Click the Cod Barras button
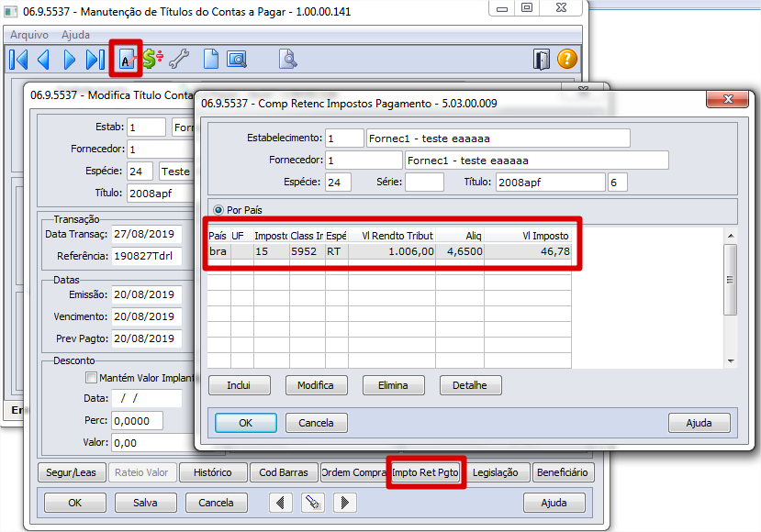 [284, 472]
